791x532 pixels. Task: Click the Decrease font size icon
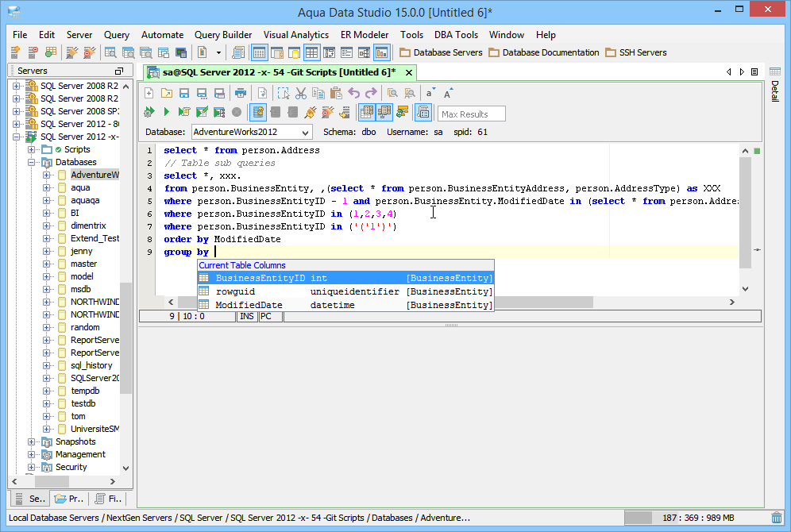click(430, 93)
